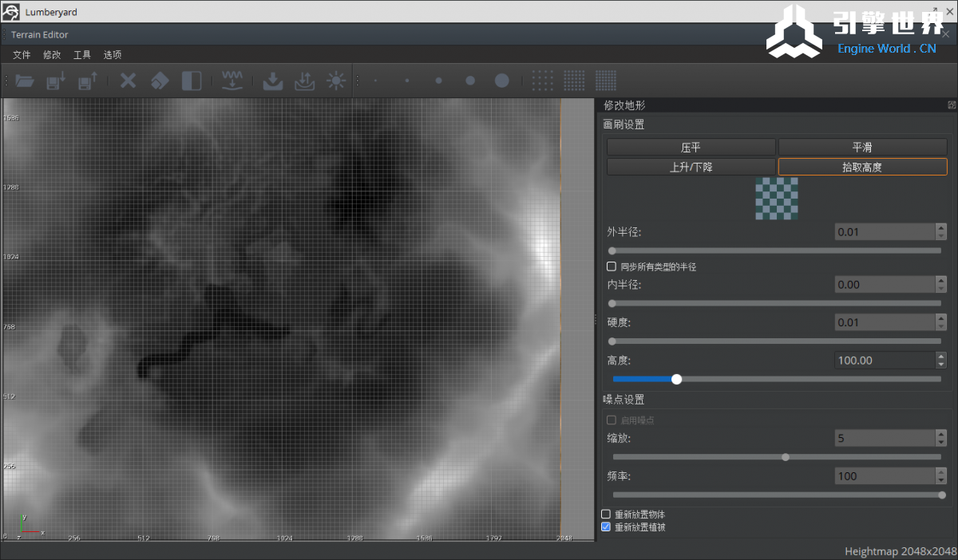Select the densest dot grid icon
Image resolution: width=958 pixels, height=560 pixels.
click(606, 81)
